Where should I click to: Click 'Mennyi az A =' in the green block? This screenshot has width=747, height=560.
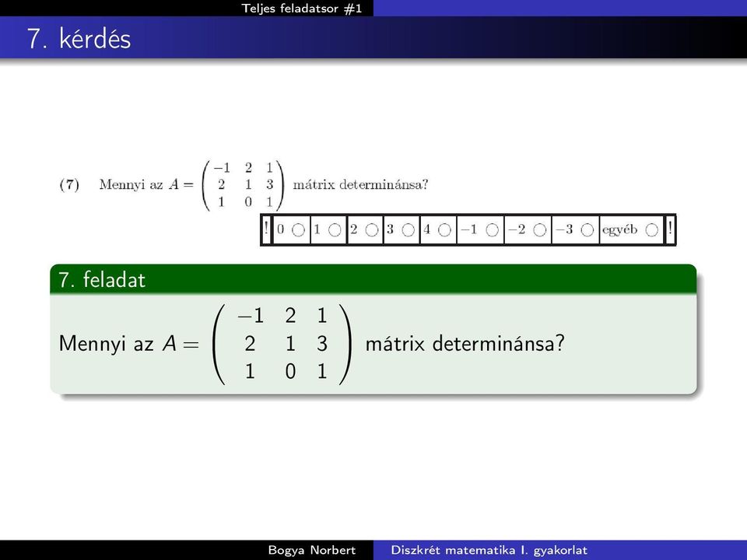click(128, 343)
